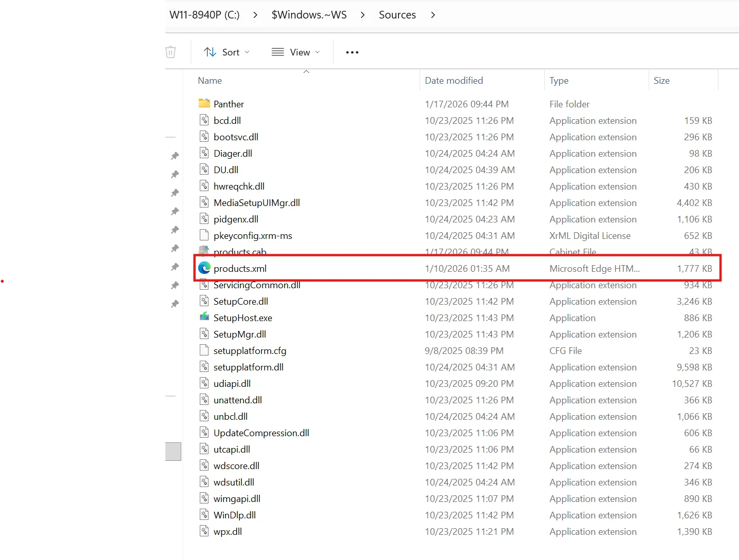Image resolution: width=739 pixels, height=560 pixels.
Task: Select the SetupMgr.dll file icon
Action: (204, 334)
